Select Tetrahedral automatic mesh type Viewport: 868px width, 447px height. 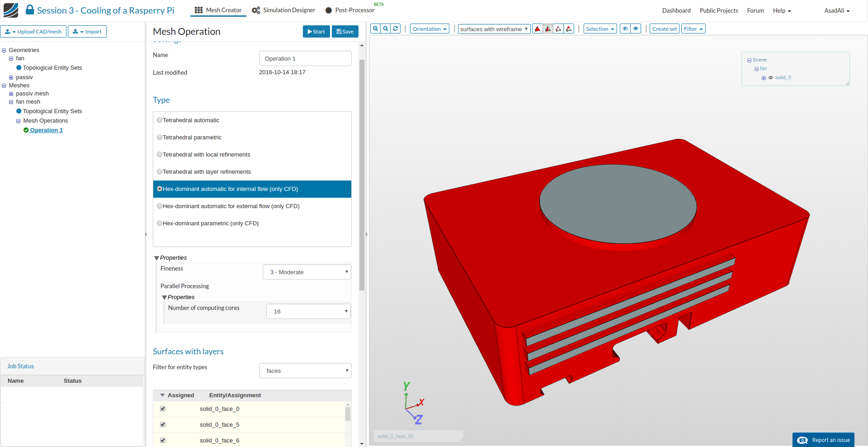pyautogui.click(x=160, y=120)
